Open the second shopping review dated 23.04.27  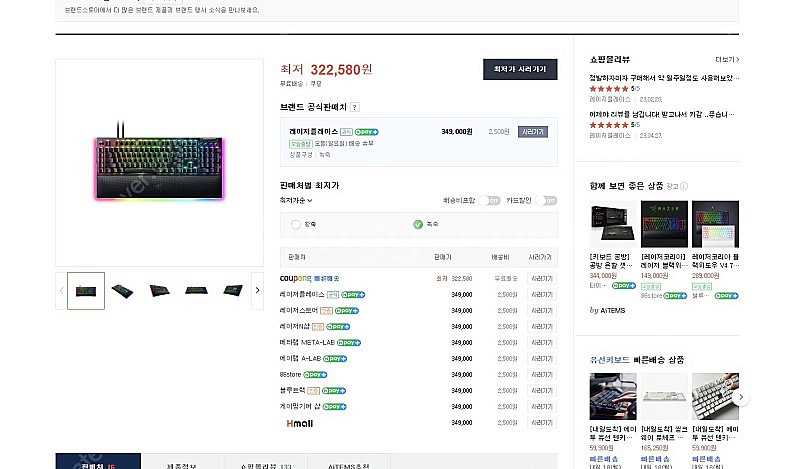[x=662, y=114]
